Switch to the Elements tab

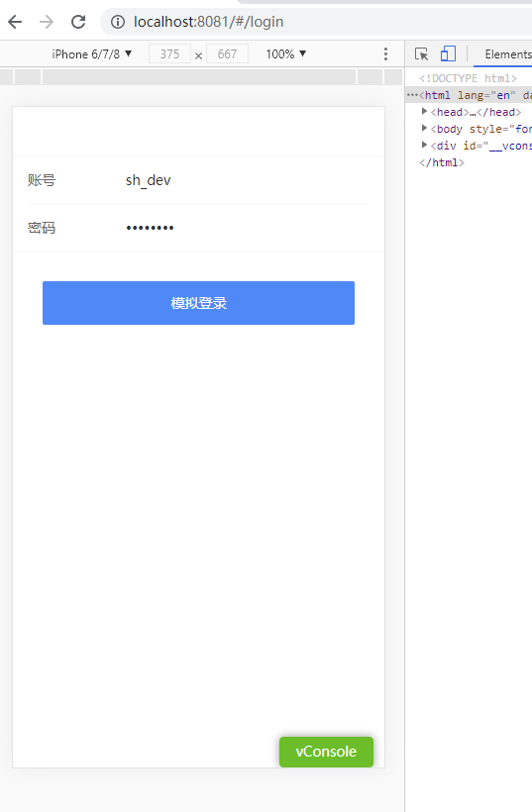point(507,53)
